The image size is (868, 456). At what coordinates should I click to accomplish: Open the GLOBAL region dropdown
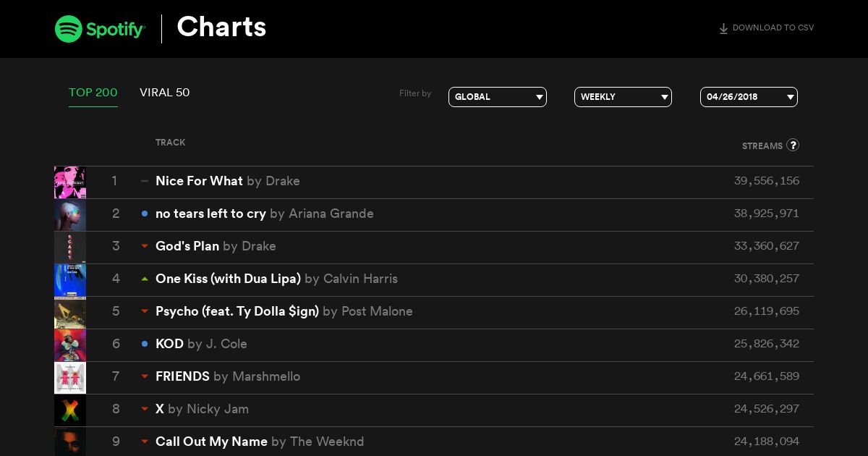click(x=498, y=97)
